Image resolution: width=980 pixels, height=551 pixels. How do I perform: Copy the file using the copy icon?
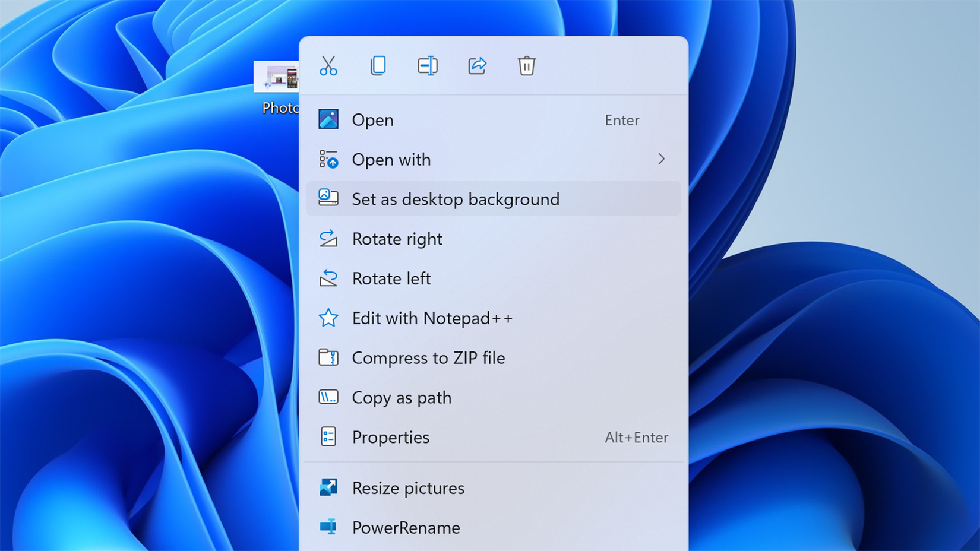pos(378,66)
